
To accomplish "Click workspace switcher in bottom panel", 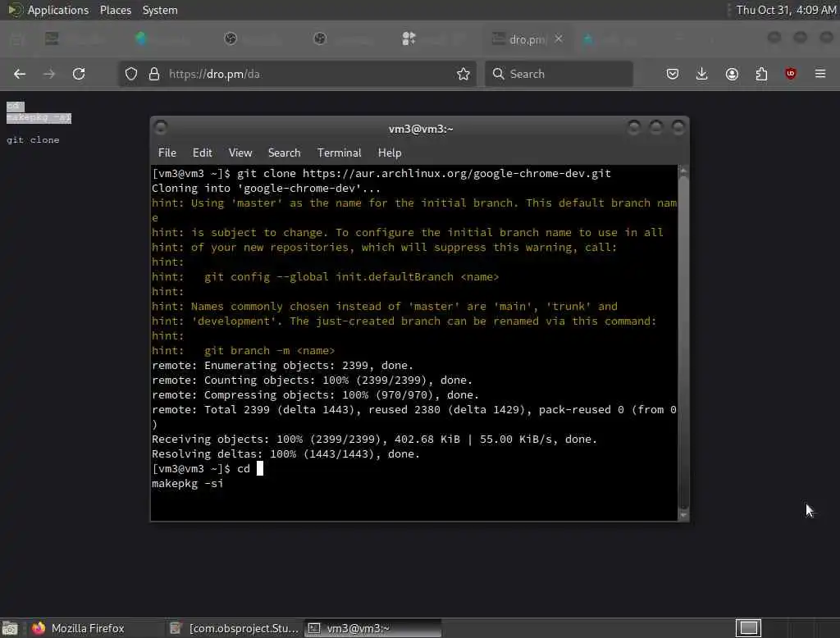I will click(x=748, y=627).
